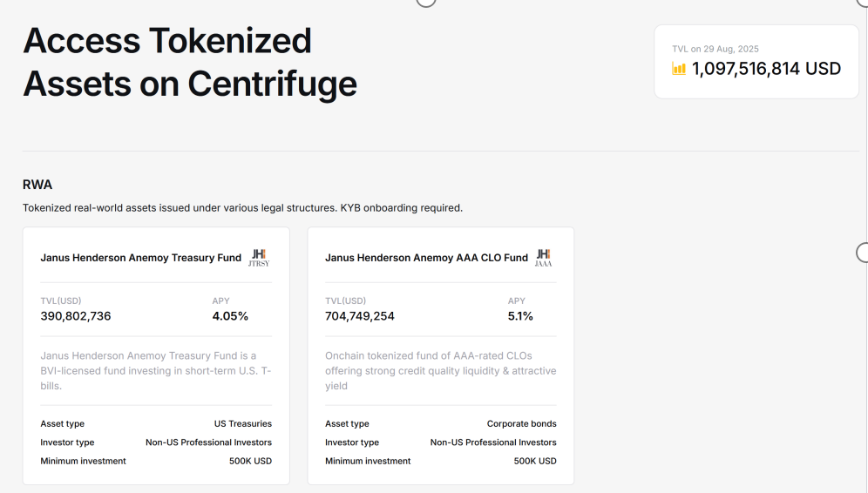Image resolution: width=868 pixels, height=493 pixels.
Task: Open Janus Henderson Anemoy AAA CLO Fund title
Action: [426, 258]
